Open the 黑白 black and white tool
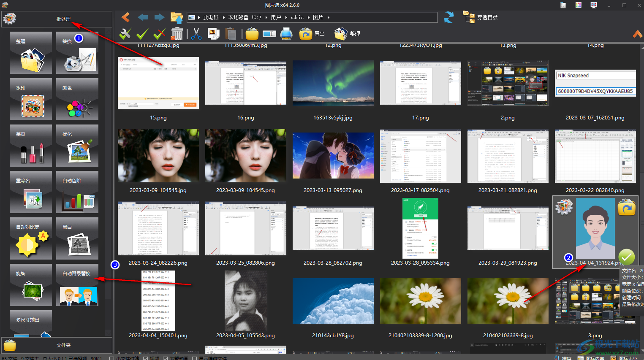This screenshot has height=360, width=644. pos(77,238)
